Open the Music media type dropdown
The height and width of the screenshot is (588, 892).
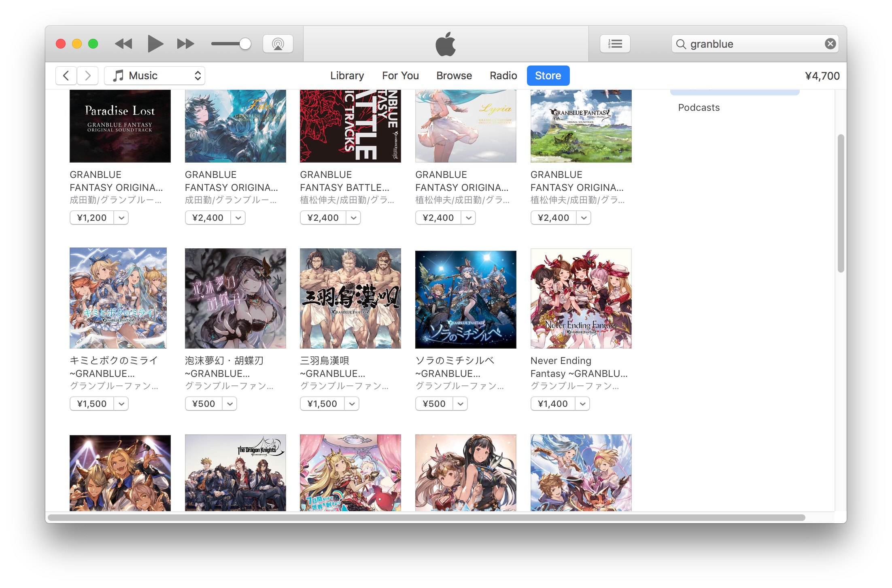155,76
